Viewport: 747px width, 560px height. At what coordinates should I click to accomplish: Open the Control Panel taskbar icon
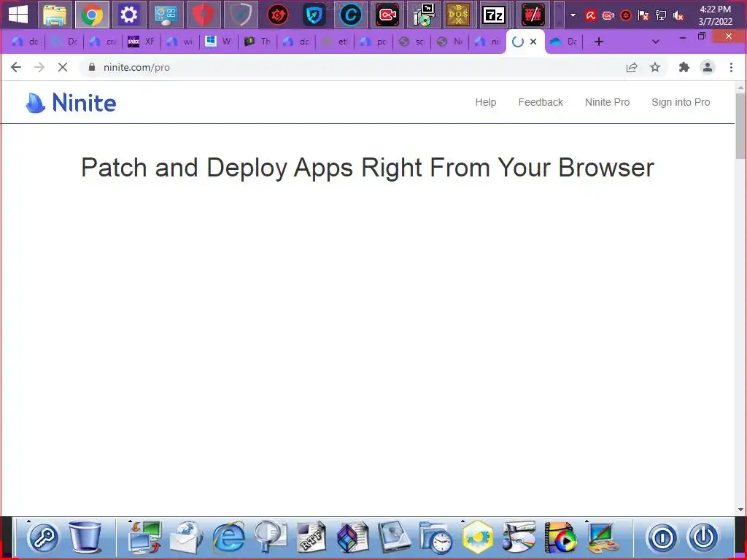click(x=166, y=15)
